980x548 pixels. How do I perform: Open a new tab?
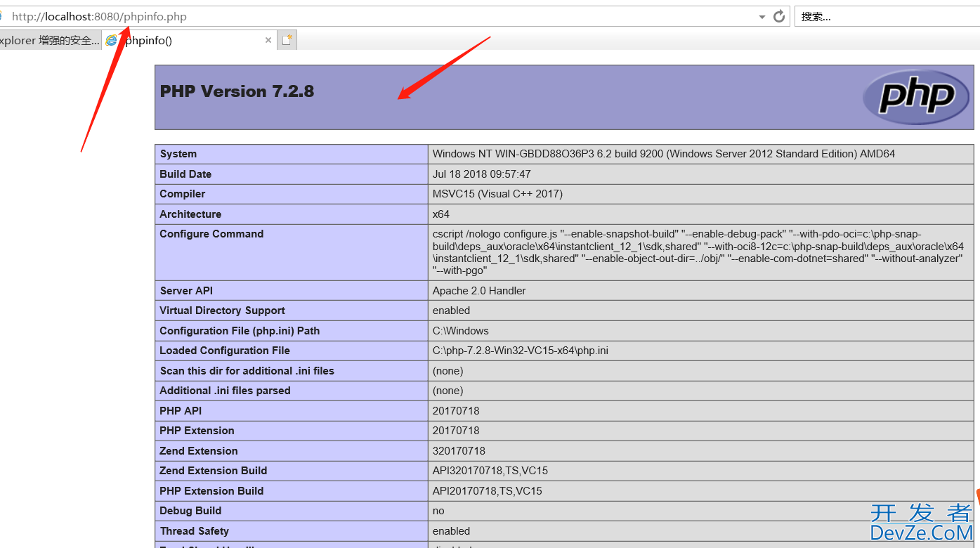pos(287,40)
